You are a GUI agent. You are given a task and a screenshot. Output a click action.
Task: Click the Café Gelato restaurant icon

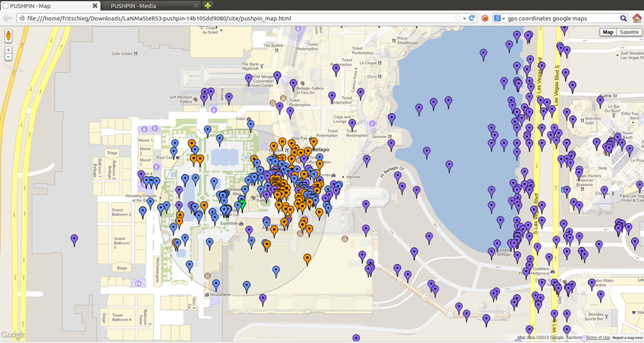click(x=136, y=54)
